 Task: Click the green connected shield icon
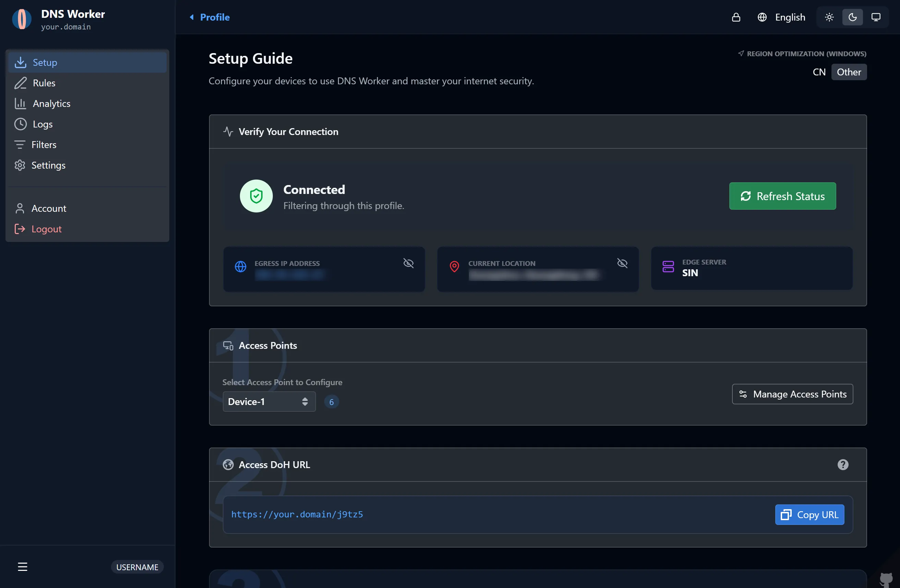(256, 196)
